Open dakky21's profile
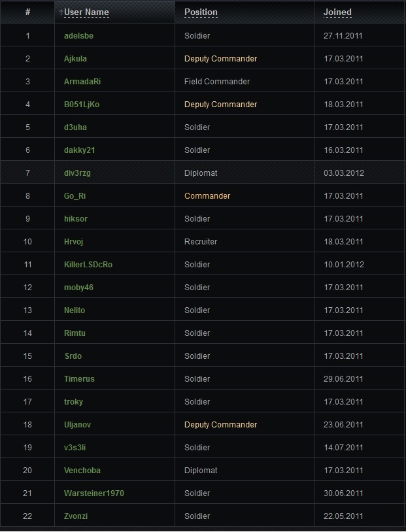This screenshot has width=406, height=532. [x=79, y=150]
